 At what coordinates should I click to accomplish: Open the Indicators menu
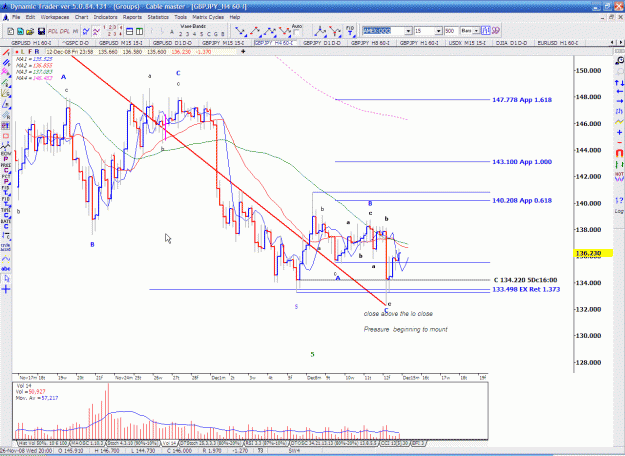coord(105,17)
